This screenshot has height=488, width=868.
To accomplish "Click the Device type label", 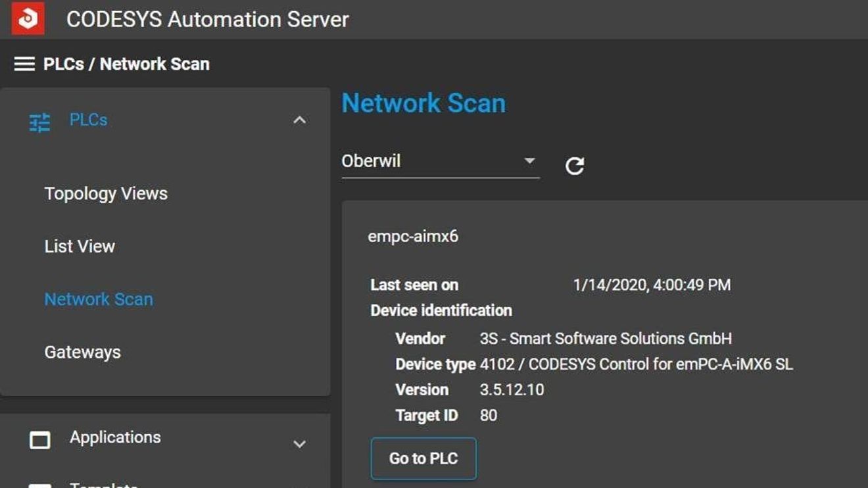I will (x=435, y=364).
